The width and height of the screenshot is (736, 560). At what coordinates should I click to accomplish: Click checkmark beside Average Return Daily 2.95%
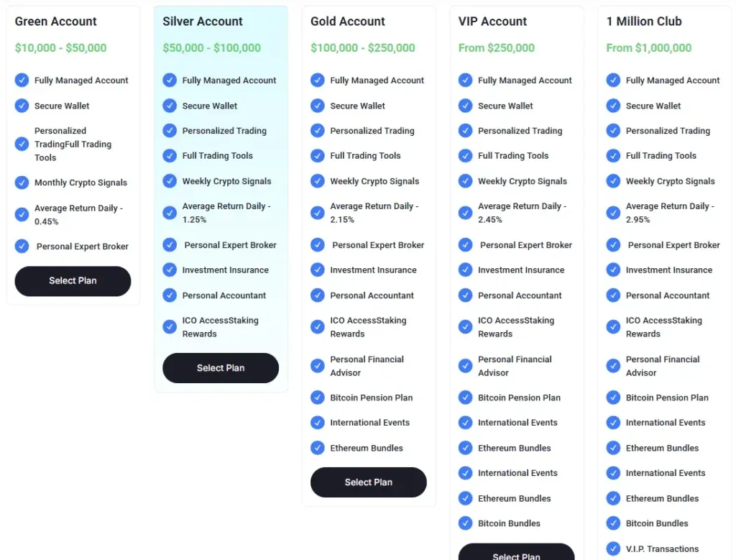click(613, 213)
